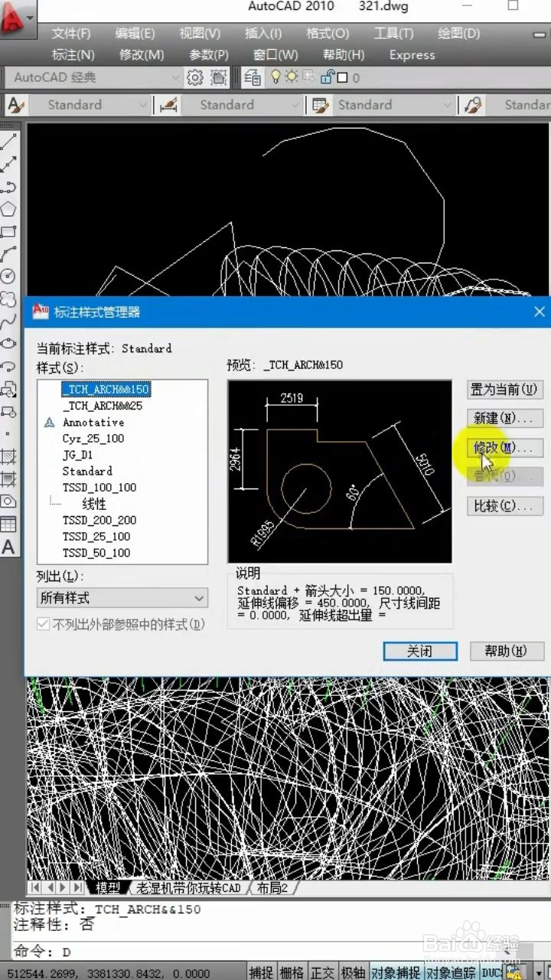Select Cyz_25_100 in styles list
This screenshot has height=980, width=551.
(93, 439)
